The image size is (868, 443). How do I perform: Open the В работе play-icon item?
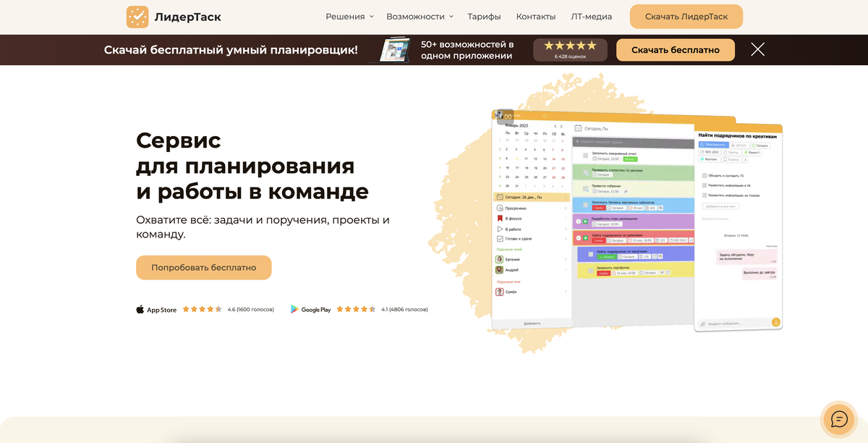(500, 229)
